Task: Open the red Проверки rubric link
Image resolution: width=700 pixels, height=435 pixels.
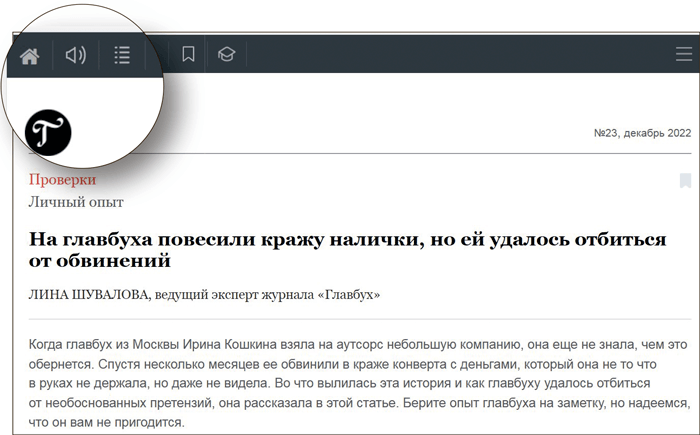Action: pyautogui.click(x=62, y=180)
